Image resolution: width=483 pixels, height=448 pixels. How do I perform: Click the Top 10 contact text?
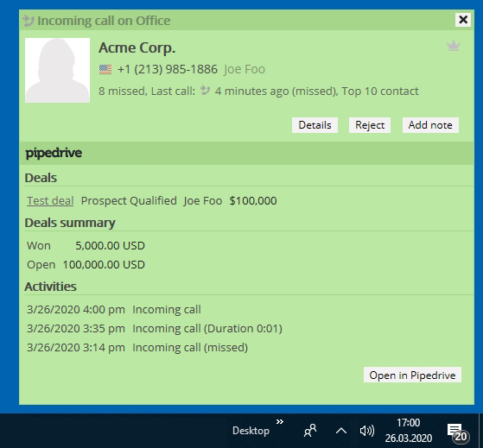pyautogui.click(x=380, y=91)
